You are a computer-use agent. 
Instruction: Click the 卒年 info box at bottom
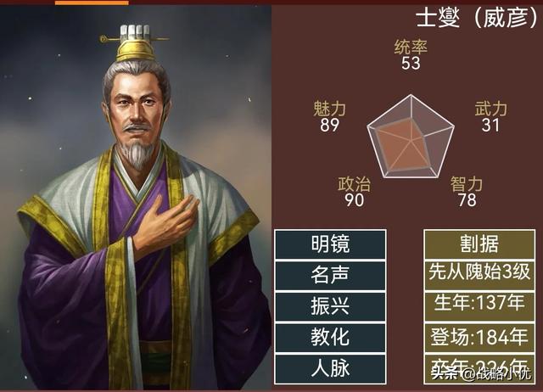point(479,369)
